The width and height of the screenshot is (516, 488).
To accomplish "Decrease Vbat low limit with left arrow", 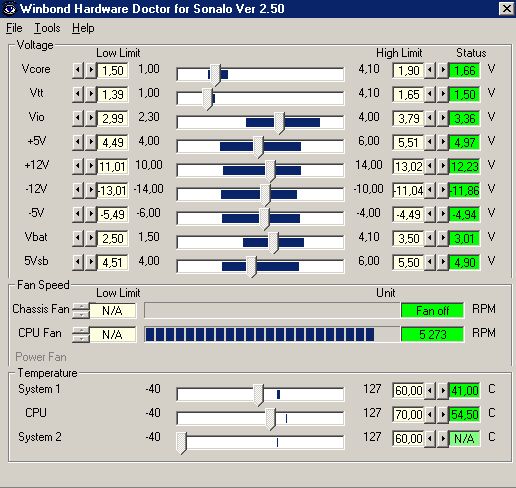I will (x=78, y=238).
